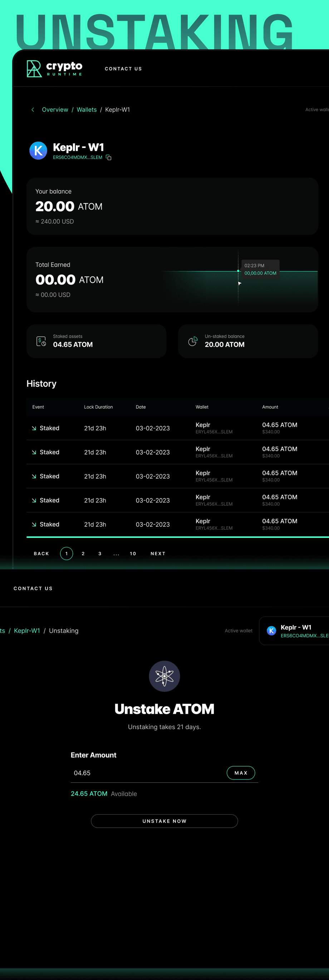Viewport: 329px width, 980px height.
Task: Sort history by Date column
Action: [x=141, y=407]
